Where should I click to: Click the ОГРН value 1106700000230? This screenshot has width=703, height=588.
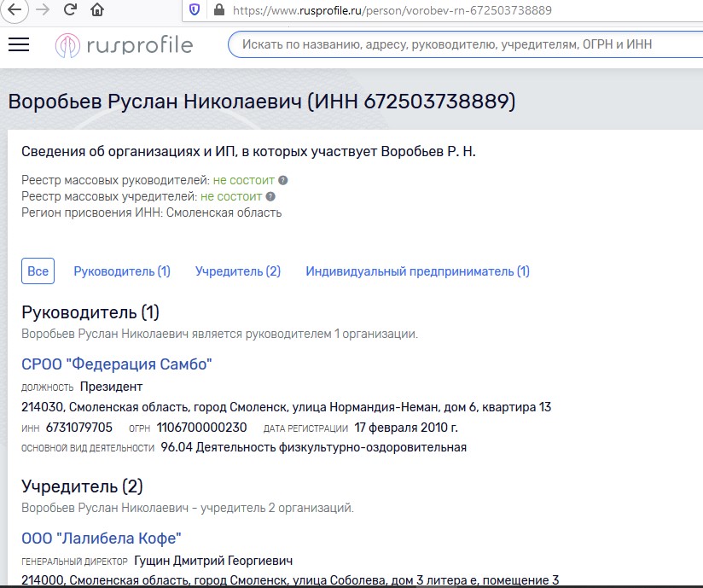[201, 428]
